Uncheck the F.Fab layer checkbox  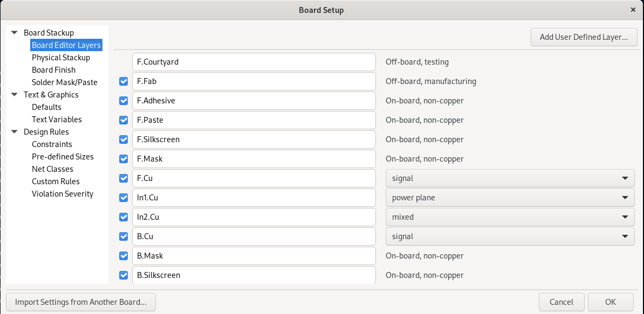click(124, 81)
